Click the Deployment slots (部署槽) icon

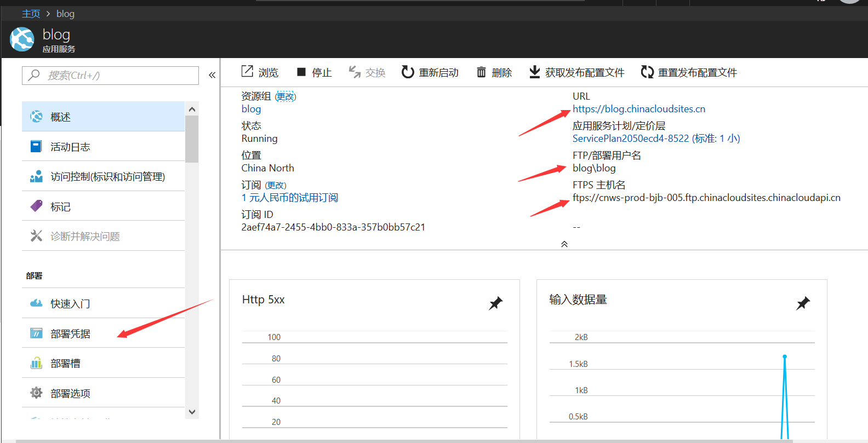[x=36, y=363]
